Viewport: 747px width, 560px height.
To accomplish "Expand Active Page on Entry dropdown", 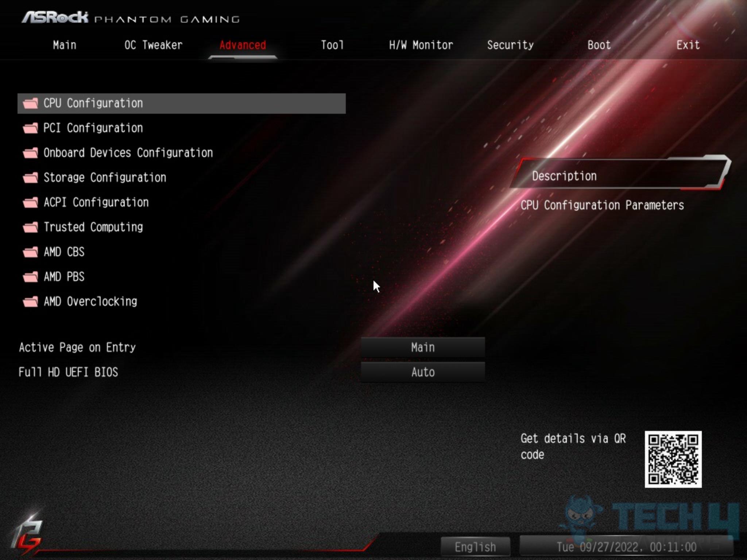I will [x=422, y=347].
